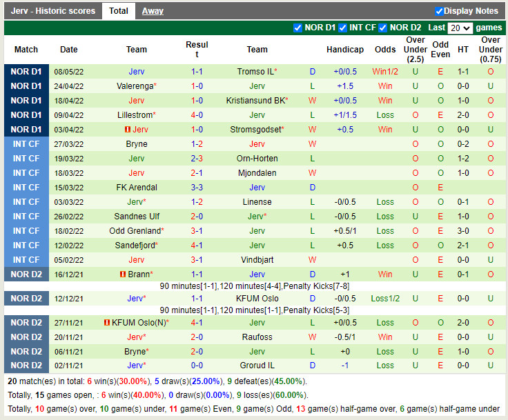Open the Odd Grenland team link
Screen dimensions: 508x420
pos(135,231)
